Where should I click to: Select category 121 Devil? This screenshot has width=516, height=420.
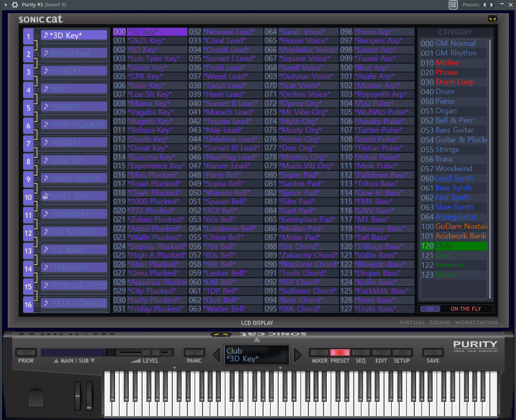pyautogui.click(x=454, y=255)
